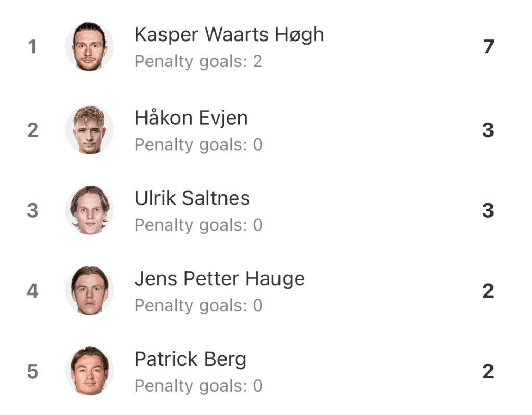Image resolution: width=532 pixels, height=415 pixels.
Task: Click Berg's goal total of 2
Action: [x=488, y=371]
